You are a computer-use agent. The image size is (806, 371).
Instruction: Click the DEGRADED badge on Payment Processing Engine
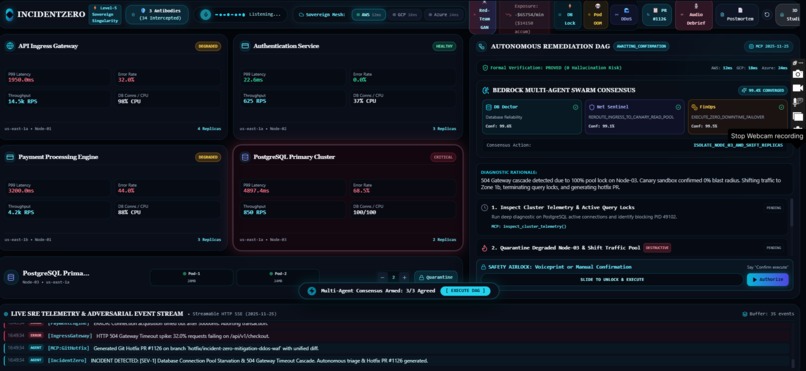[208, 157]
